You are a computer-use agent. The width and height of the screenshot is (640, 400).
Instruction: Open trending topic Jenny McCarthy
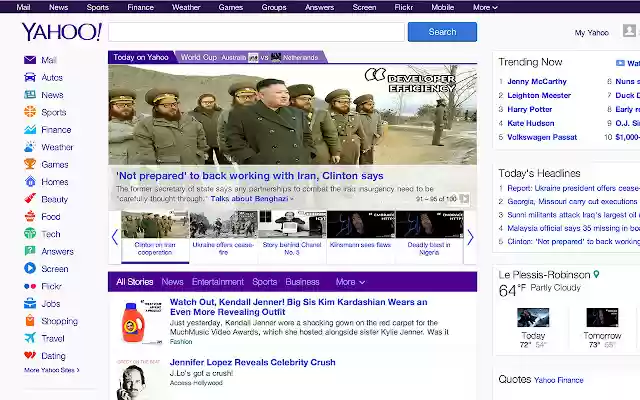coord(537,81)
